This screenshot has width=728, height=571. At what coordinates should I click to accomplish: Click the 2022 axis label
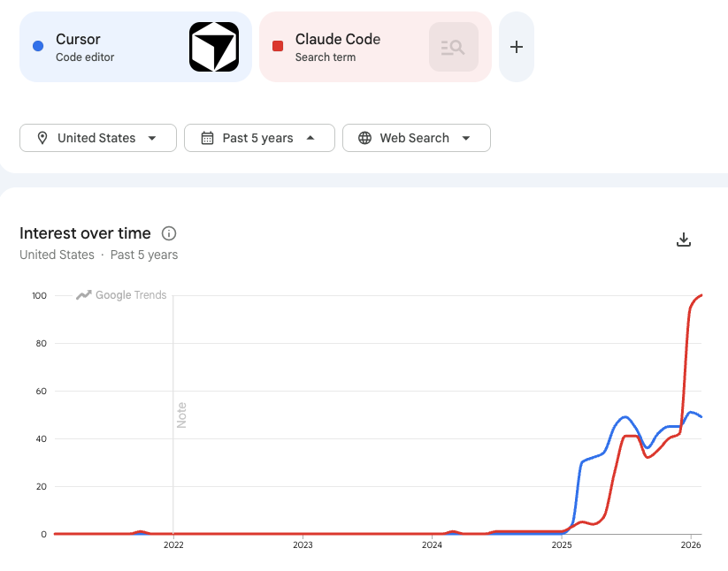click(x=173, y=545)
